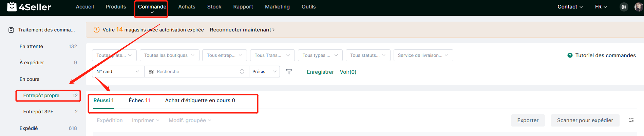Switch to the Échec 11 tab

tap(139, 100)
